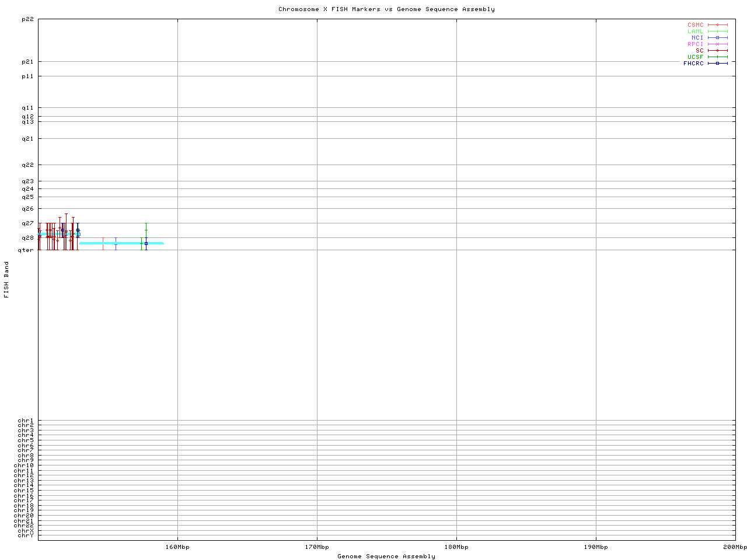Click the RPCI cross legend marker
747x560 pixels.
coord(717,44)
